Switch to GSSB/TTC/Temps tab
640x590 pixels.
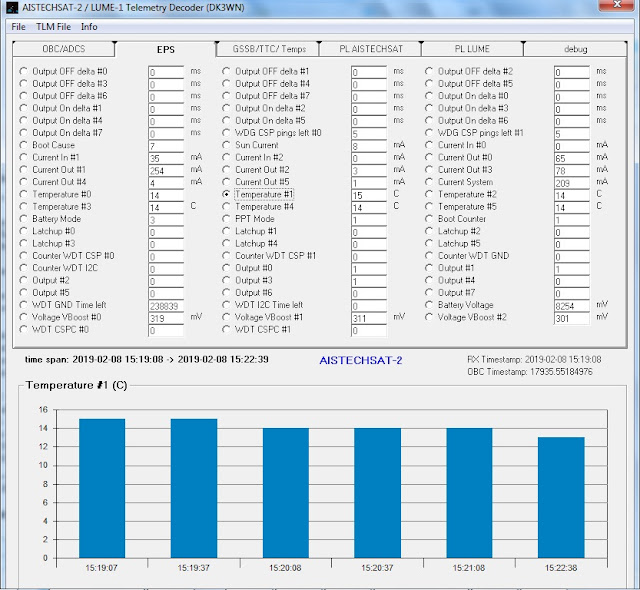tap(269, 49)
